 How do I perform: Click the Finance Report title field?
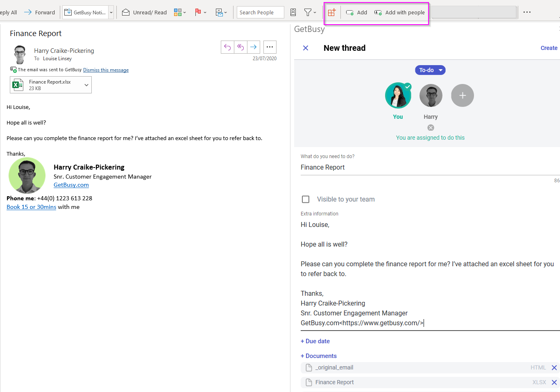pos(430,167)
